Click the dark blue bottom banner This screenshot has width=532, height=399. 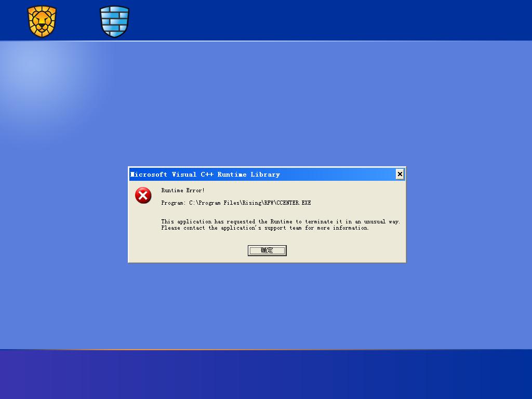266,375
